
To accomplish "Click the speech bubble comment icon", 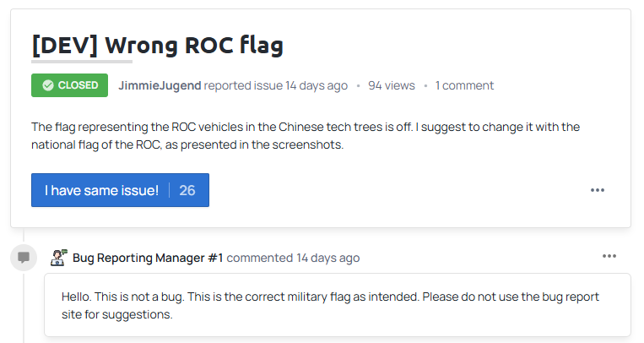I will point(24,257).
